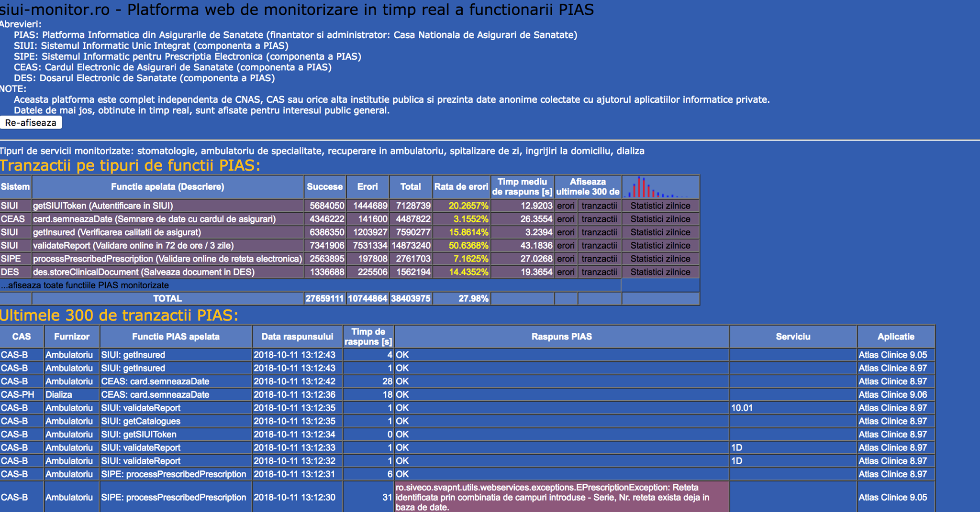This screenshot has width=980, height=512.
Task: Show erori for validateReport function row
Action: (x=566, y=246)
